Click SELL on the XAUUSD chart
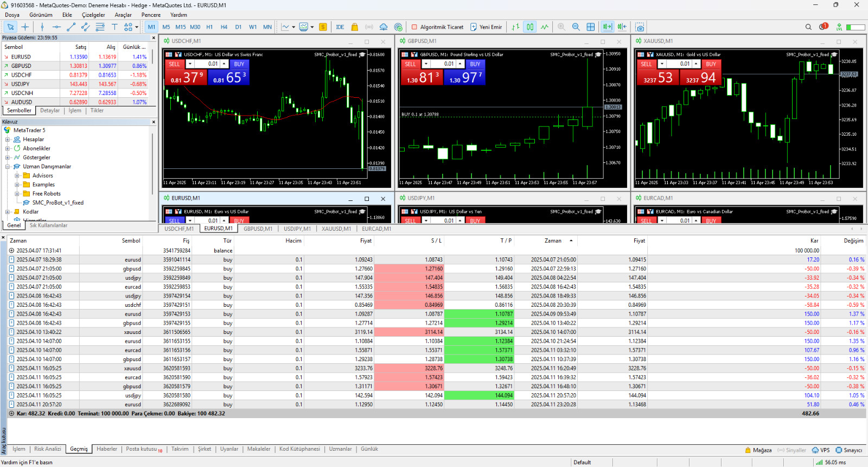Image resolution: width=868 pixels, height=467 pixels. click(646, 64)
